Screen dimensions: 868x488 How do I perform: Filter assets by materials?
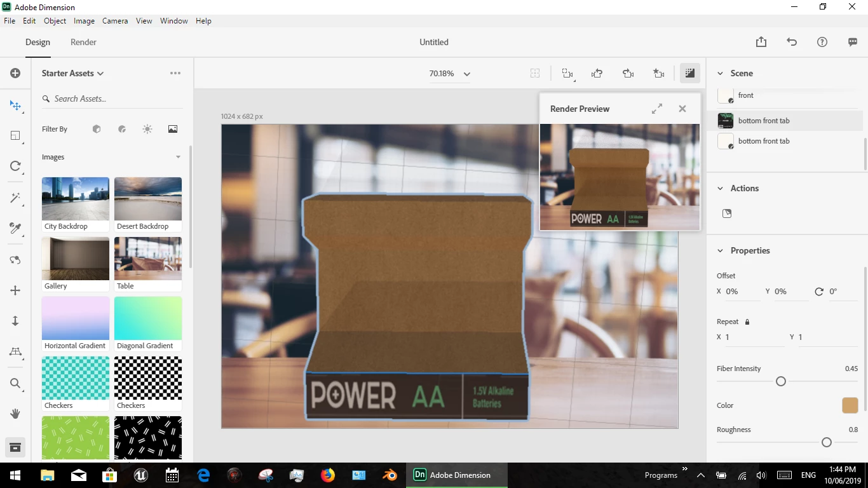point(122,129)
